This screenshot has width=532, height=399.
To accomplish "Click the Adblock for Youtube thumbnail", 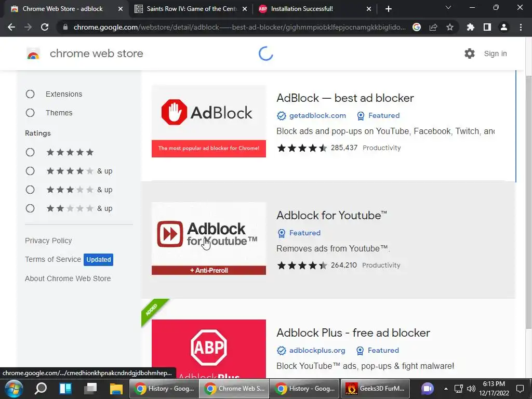I will [x=209, y=238].
